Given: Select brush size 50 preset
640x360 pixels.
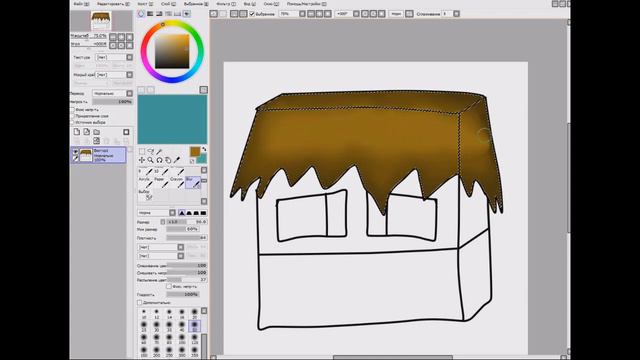Looking at the screenshot, I should [195, 326].
